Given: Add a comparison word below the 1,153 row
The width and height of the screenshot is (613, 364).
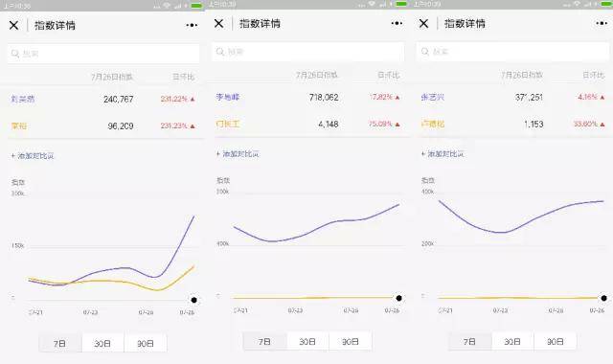Looking at the screenshot, I should tap(443, 153).
